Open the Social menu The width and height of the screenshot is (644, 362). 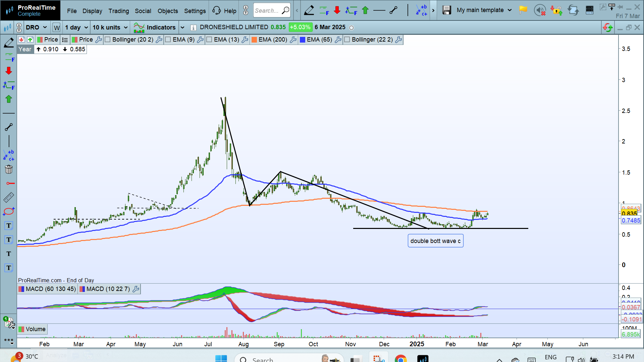(x=143, y=11)
